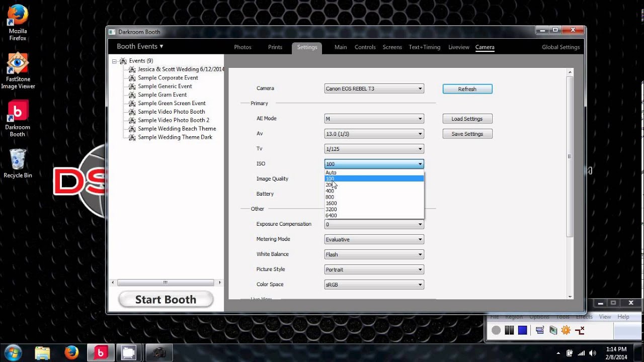
Task: Open the Recycle Bin
Action: pyautogui.click(x=18, y=163)
